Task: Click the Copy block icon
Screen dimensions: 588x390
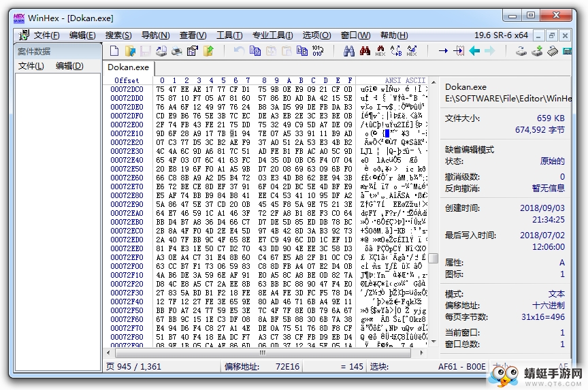Action: [x=255, y=50]
